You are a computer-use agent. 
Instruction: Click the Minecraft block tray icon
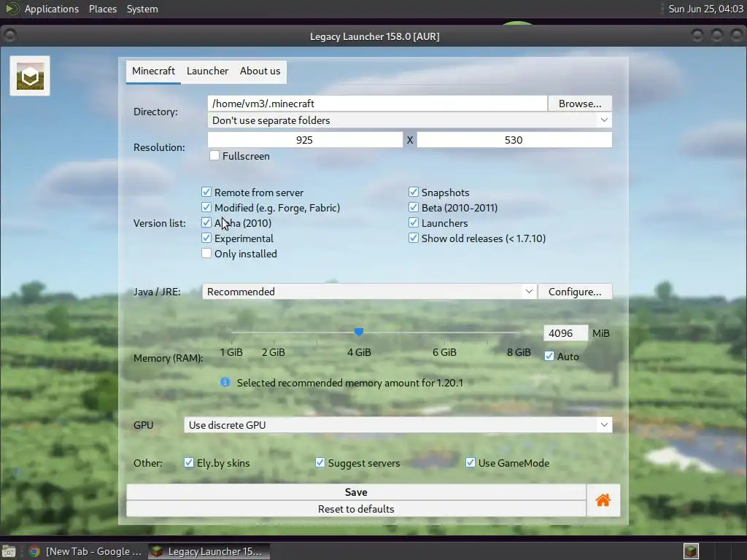click(691, 551)
